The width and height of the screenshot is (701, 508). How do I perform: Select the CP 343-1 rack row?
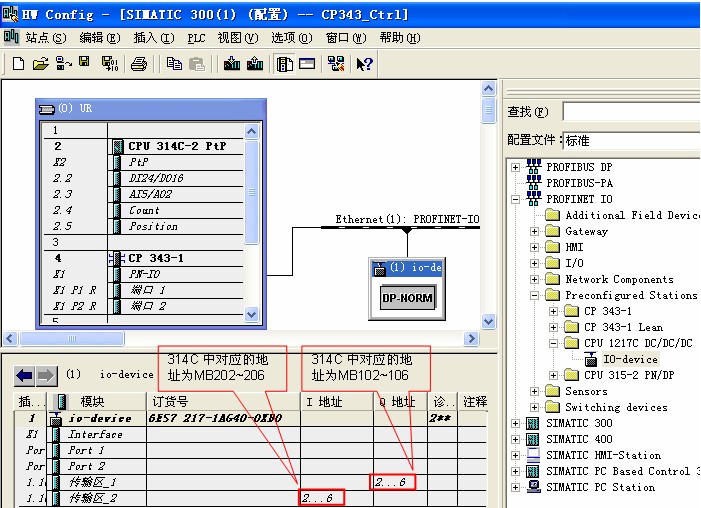click(x=143, y=258)
